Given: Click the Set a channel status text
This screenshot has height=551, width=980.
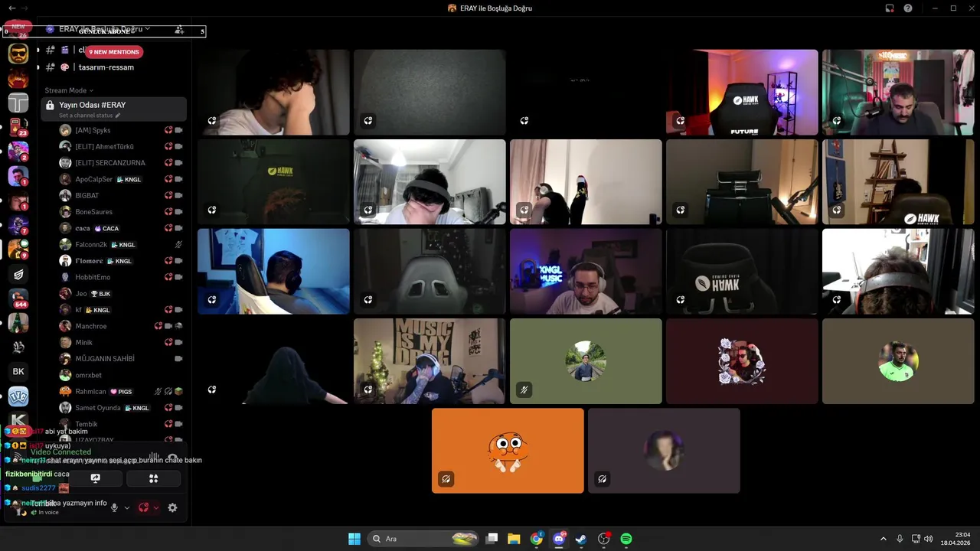Looking at the screenshot, I should click(x=86, y=116).
